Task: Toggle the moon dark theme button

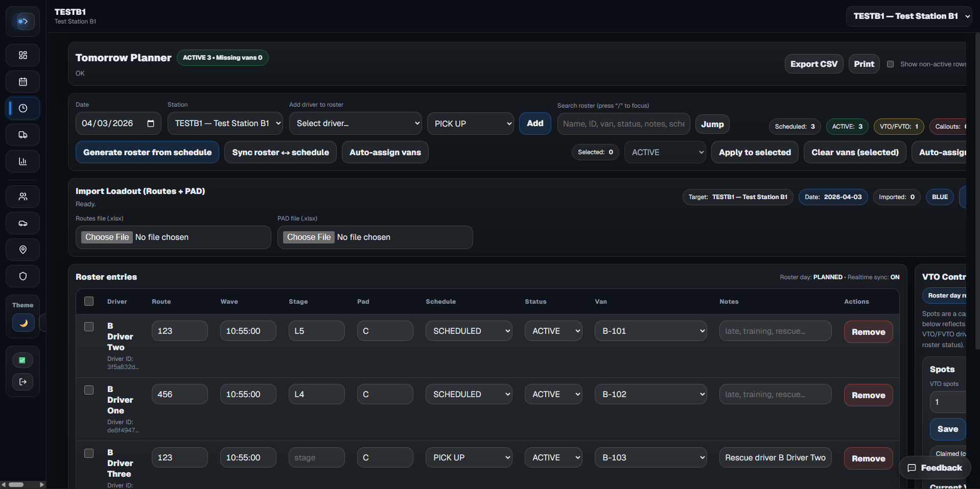Action: 23,323
